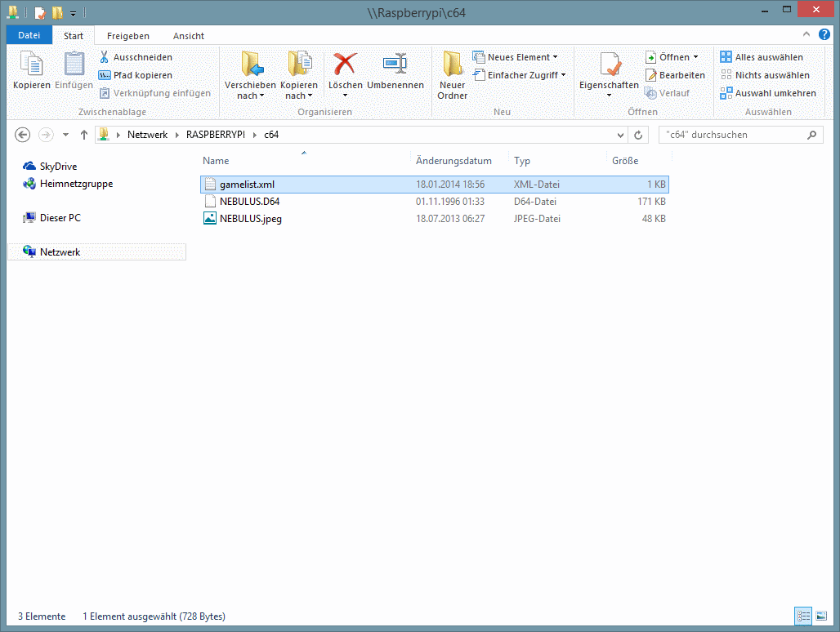Click Bearbeiten in the Öffnen group

[675, 75]
